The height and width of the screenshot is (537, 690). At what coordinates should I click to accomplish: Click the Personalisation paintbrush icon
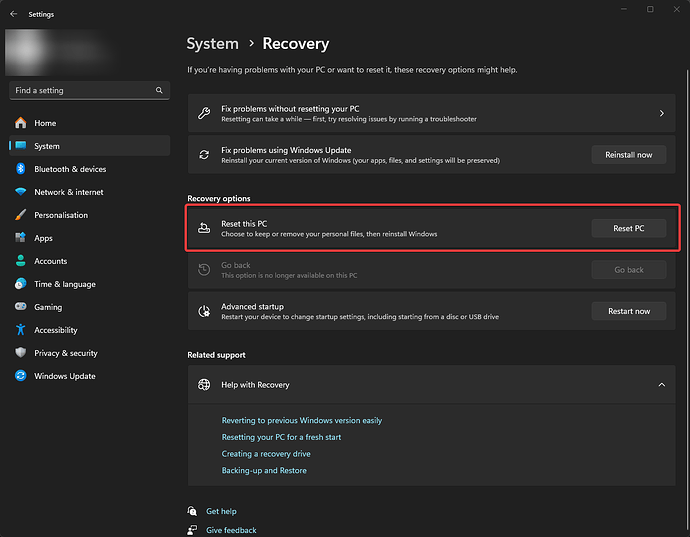[21, 215]
